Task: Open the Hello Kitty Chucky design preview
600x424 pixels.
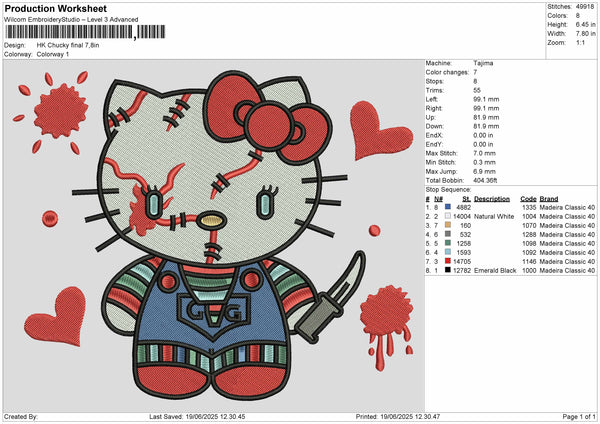Action: [214, 235]
